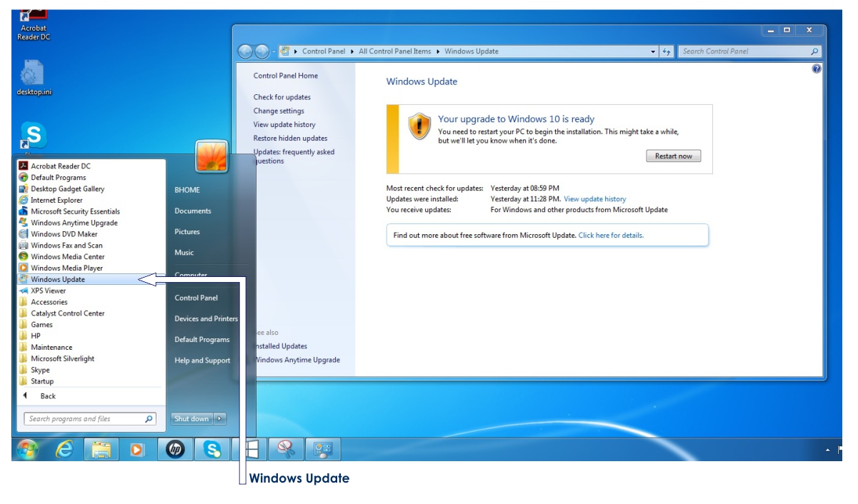Open Skype from the taskbar

212,449
